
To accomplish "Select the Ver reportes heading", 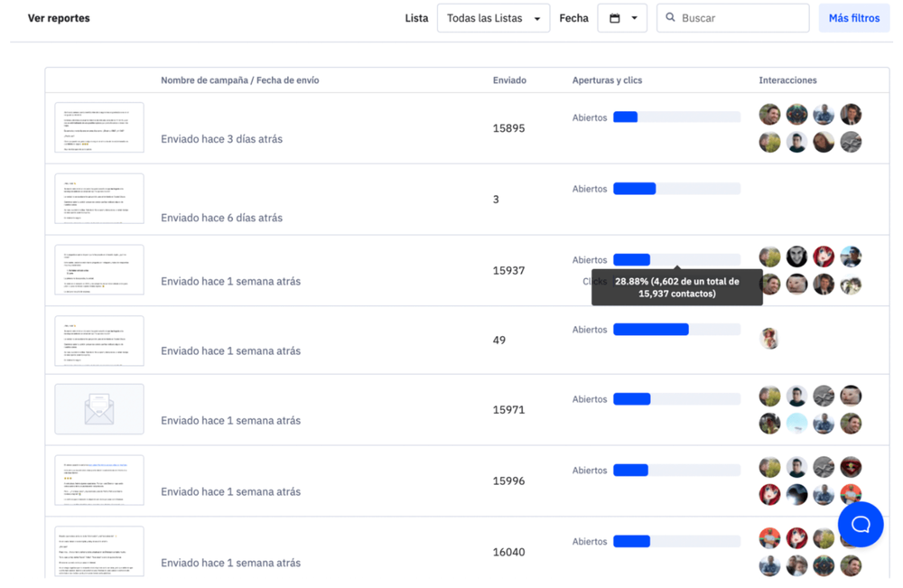I will pyautogui.click(x=59, y=18).
